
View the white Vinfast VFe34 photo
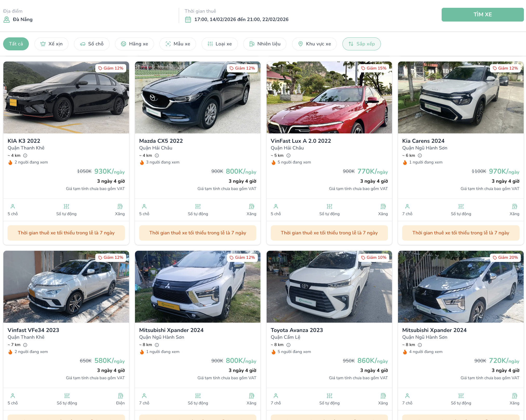point(66,287)
